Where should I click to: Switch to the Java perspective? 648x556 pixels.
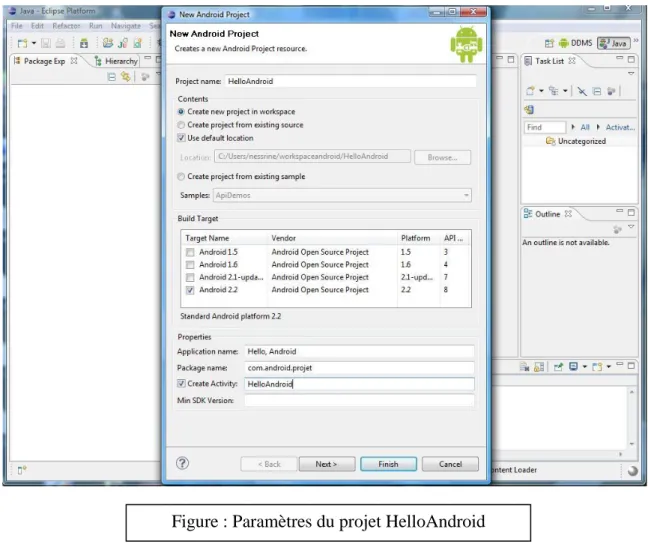point(614,43)
